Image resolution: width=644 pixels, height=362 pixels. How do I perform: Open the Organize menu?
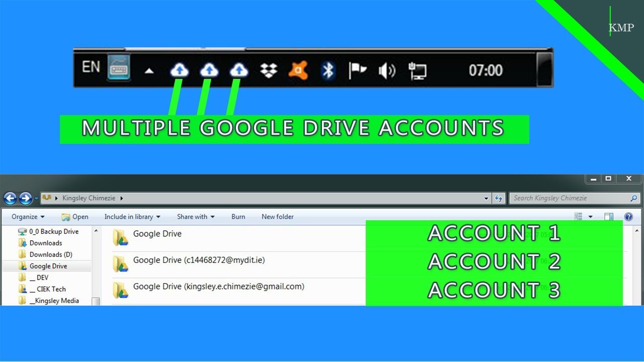tap(28, 217)
